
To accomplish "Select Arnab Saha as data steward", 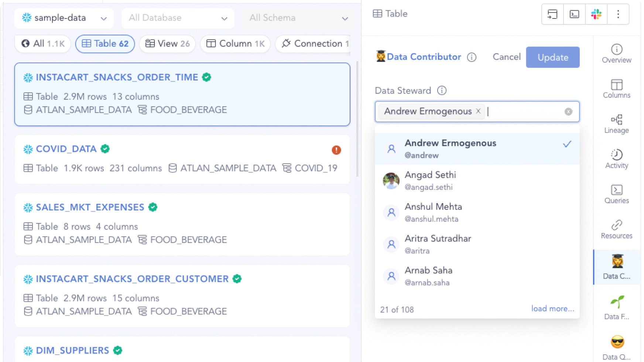I will pyautogui.click(x=477, y=276).
